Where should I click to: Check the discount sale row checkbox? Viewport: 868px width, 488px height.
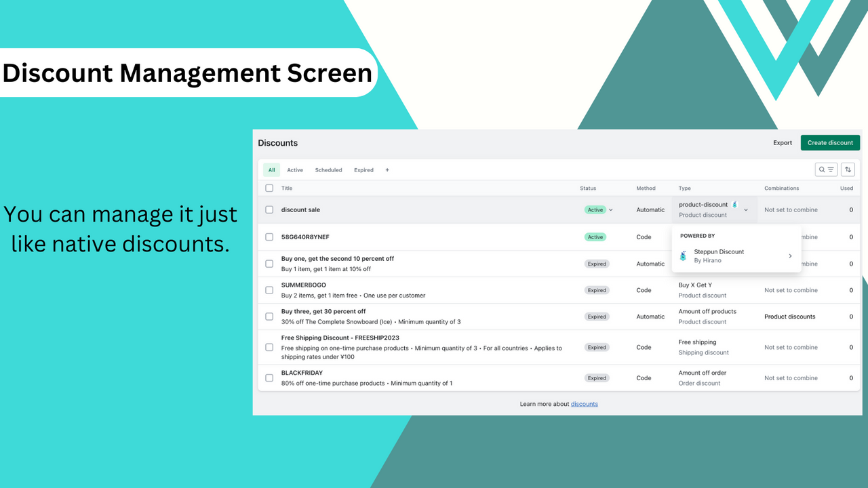(269, 209)
